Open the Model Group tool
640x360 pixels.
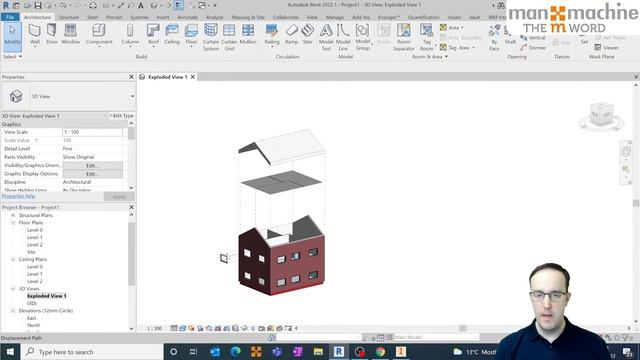[362, 37]
